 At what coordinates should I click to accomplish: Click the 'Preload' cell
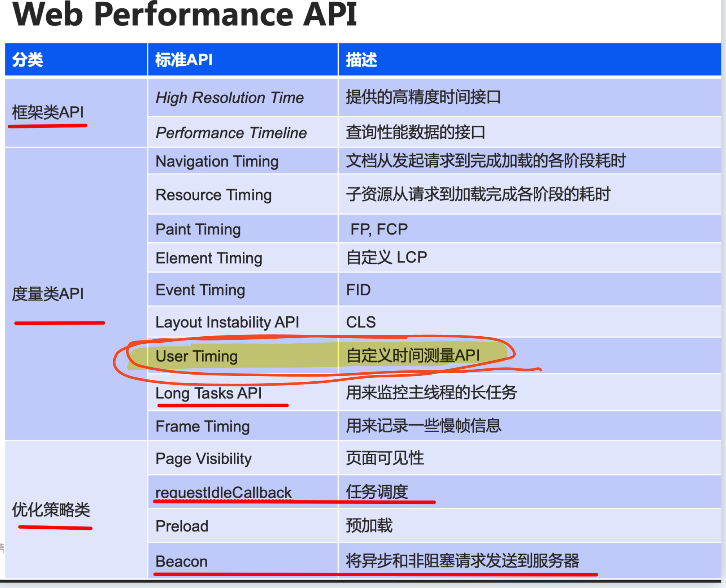(243, 526)
